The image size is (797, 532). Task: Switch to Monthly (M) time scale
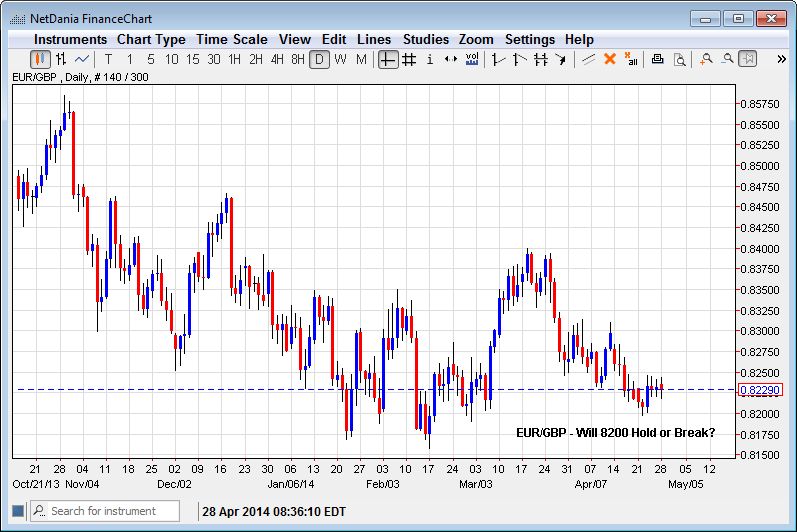pos(361,59)
